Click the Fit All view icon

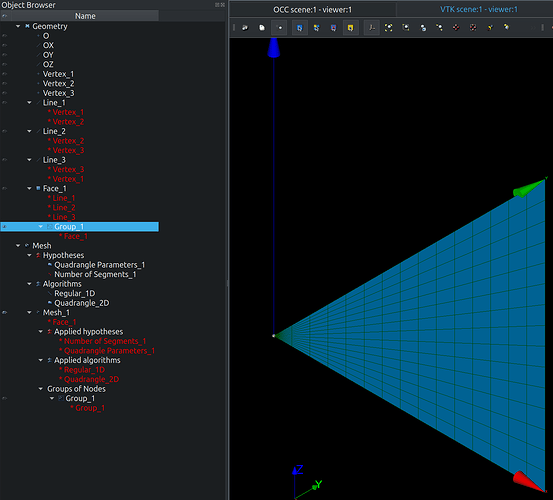coord(389,28)
